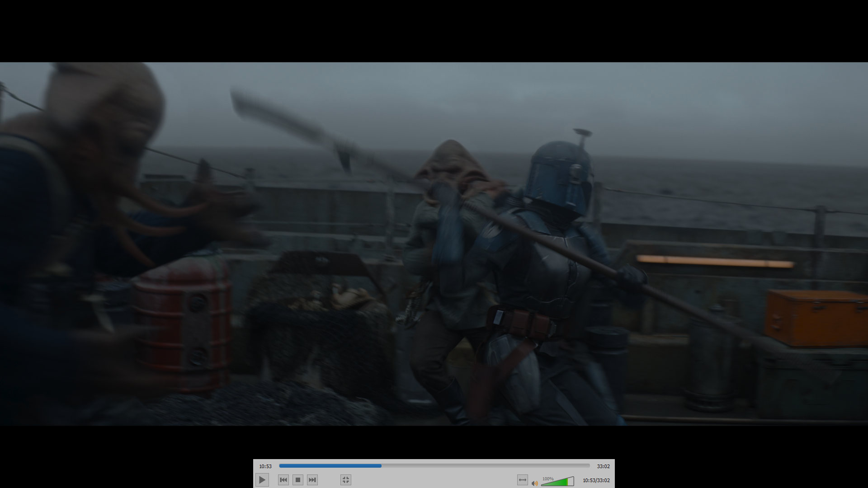Adjust the green volume slider
Image resolution: width=868 pixels, height=488 pixels.
click(x=557, y=481)
